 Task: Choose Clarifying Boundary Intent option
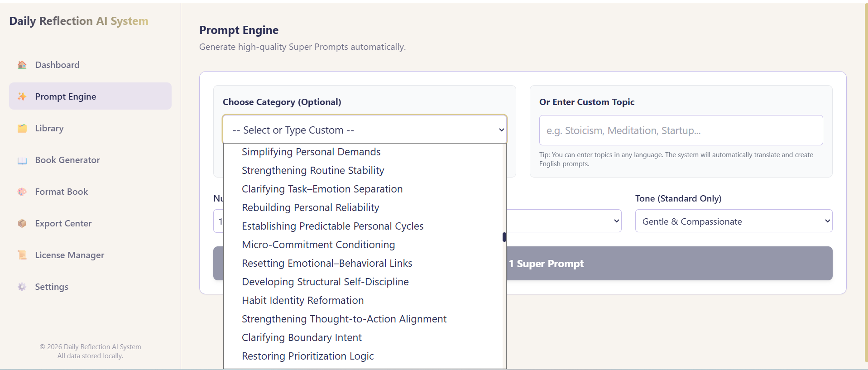(x=302, y=337)
